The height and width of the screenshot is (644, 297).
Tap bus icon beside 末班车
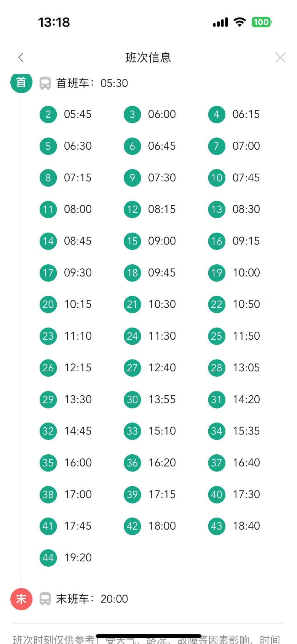[x=45, y=599]
